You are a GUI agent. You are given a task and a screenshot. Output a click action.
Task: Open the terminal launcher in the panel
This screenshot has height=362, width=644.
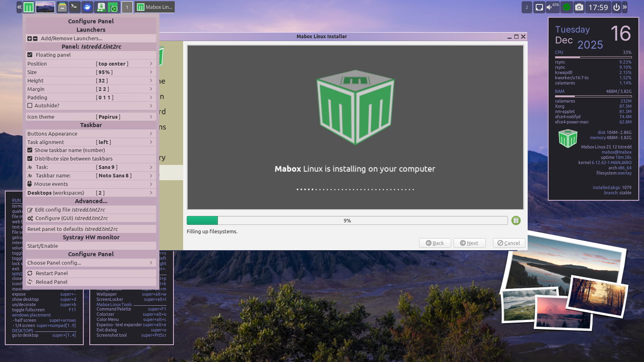tap(74, 7)
